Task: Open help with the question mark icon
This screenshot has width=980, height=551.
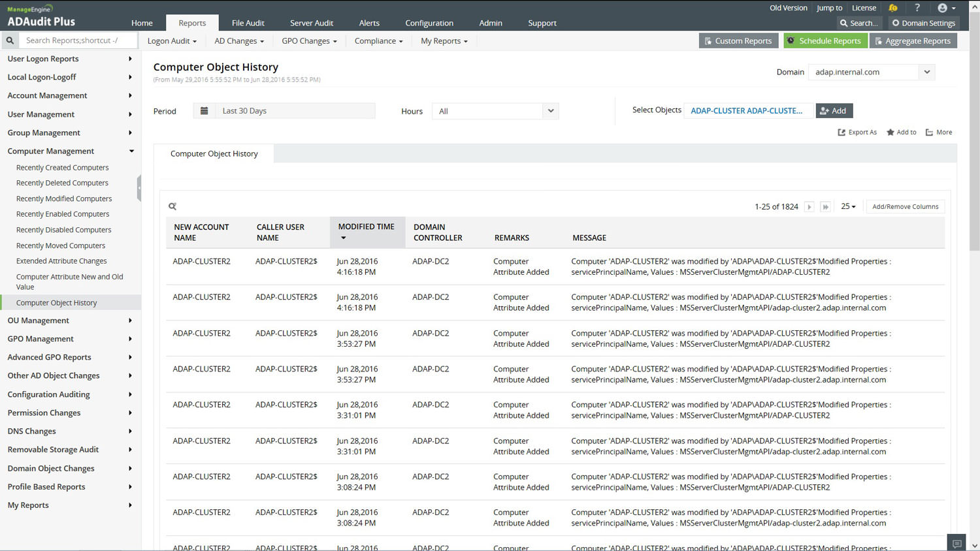Action: click(917, 8)
